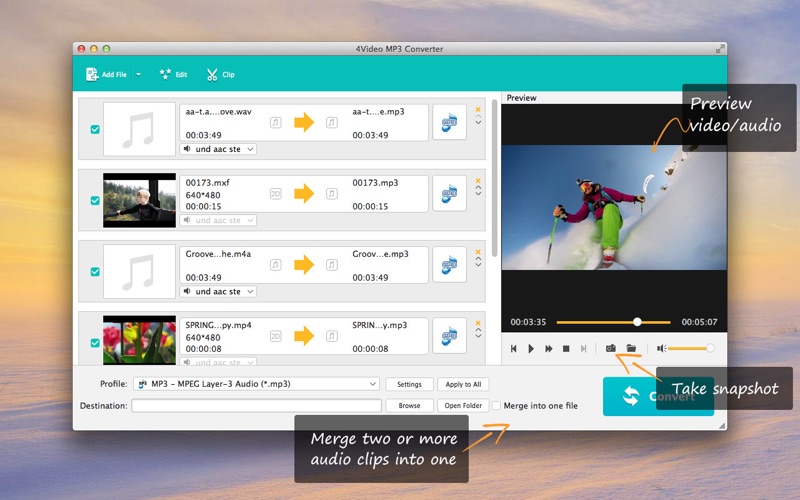The width and height of the screenshot is (800, 500).
Task: Remove 00173.mxf with its orange X
Action: [x=478, y=181]
